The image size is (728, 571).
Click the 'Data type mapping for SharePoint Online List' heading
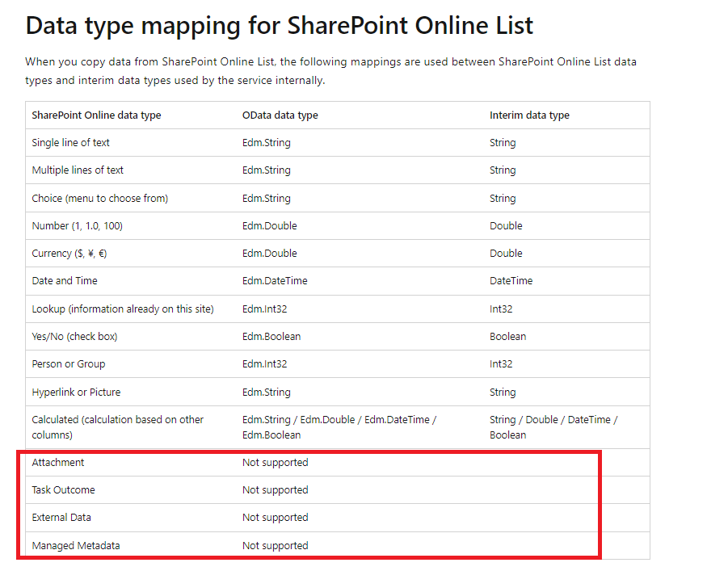279,26
